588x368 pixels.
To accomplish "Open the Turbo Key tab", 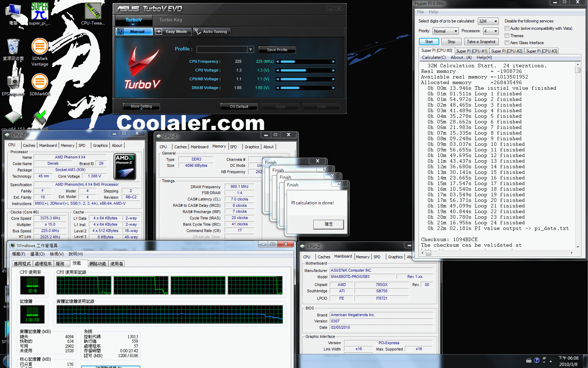I will tap(171, 20).
